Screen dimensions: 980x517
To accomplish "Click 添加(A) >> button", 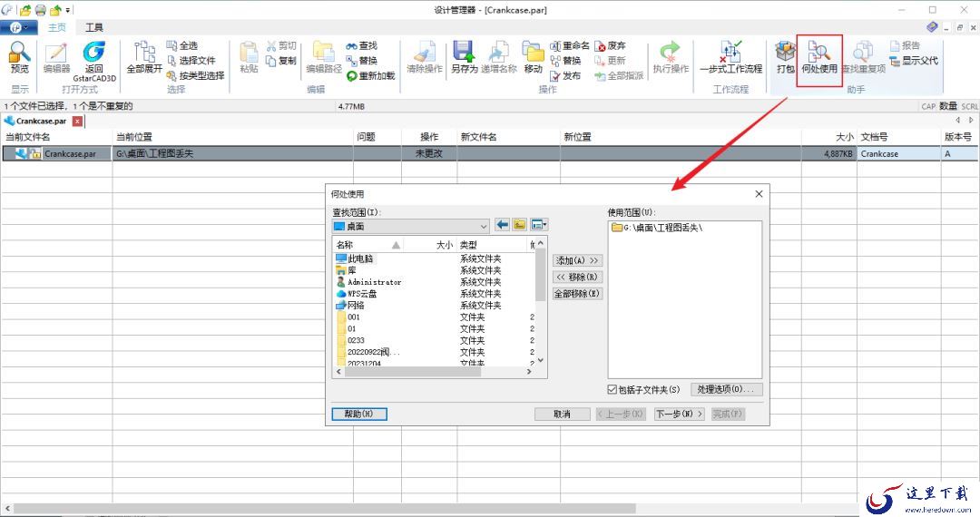I will point(577,260).
